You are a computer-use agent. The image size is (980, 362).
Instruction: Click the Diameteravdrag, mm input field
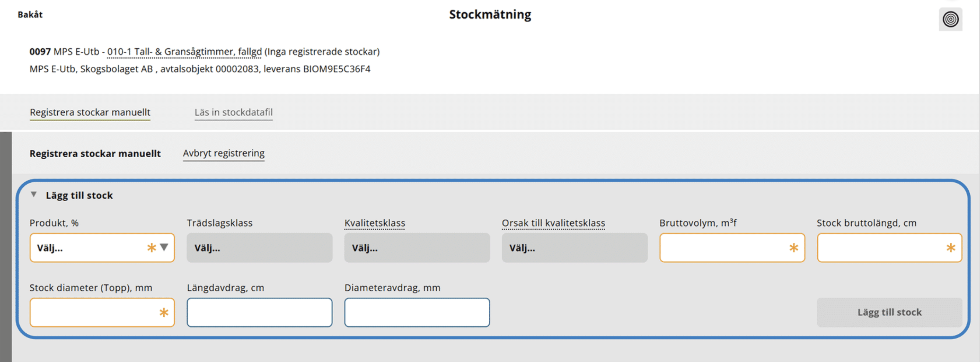coord(416,313)
